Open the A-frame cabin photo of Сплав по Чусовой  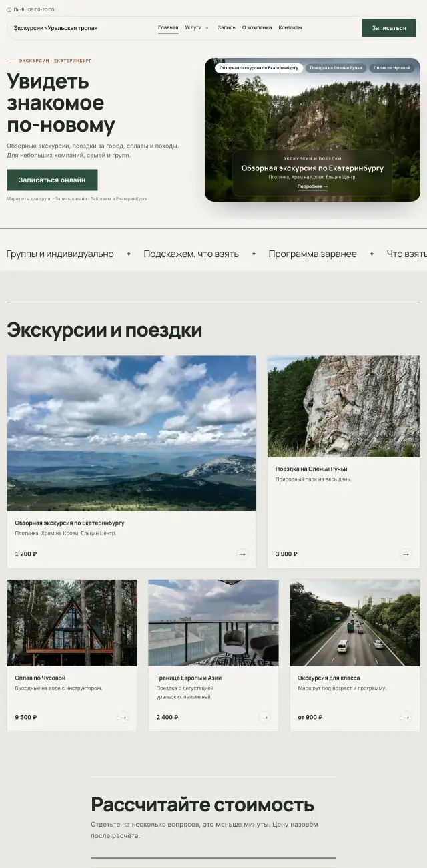(72, 623)
